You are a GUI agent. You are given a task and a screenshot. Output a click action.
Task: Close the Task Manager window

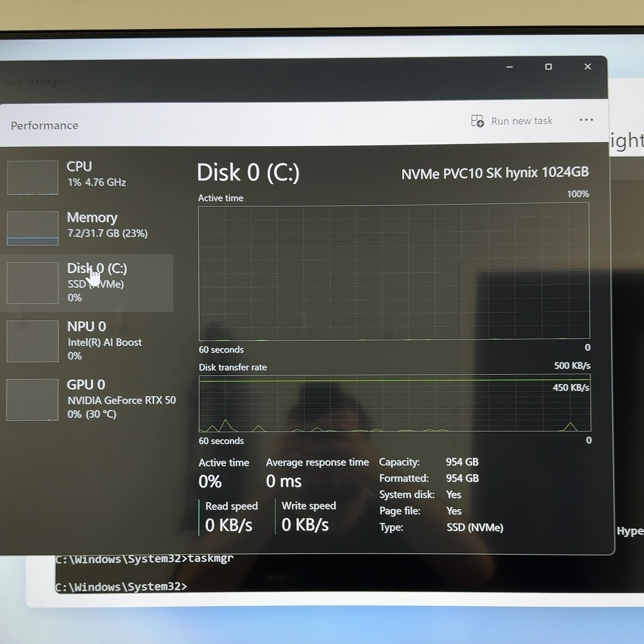point(588,67)
